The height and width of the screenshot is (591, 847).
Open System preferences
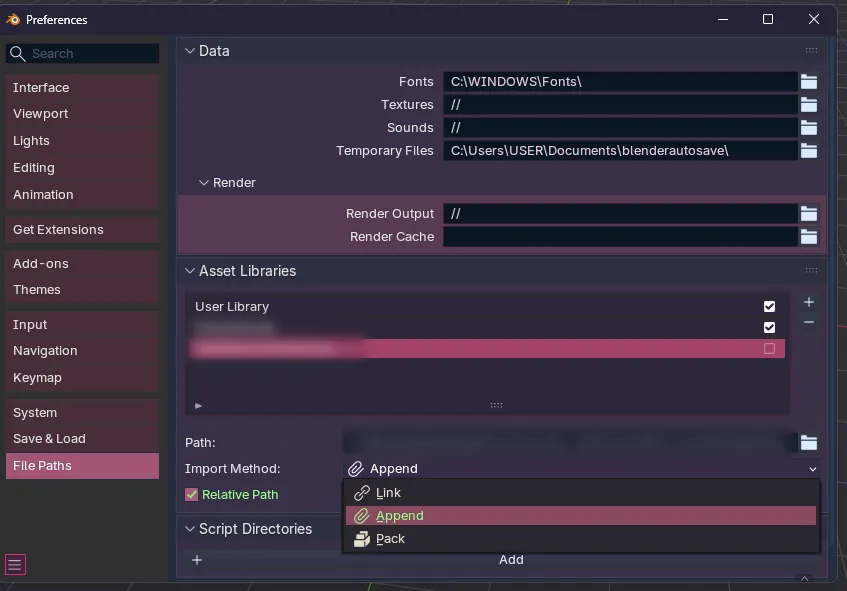(82, 413)
